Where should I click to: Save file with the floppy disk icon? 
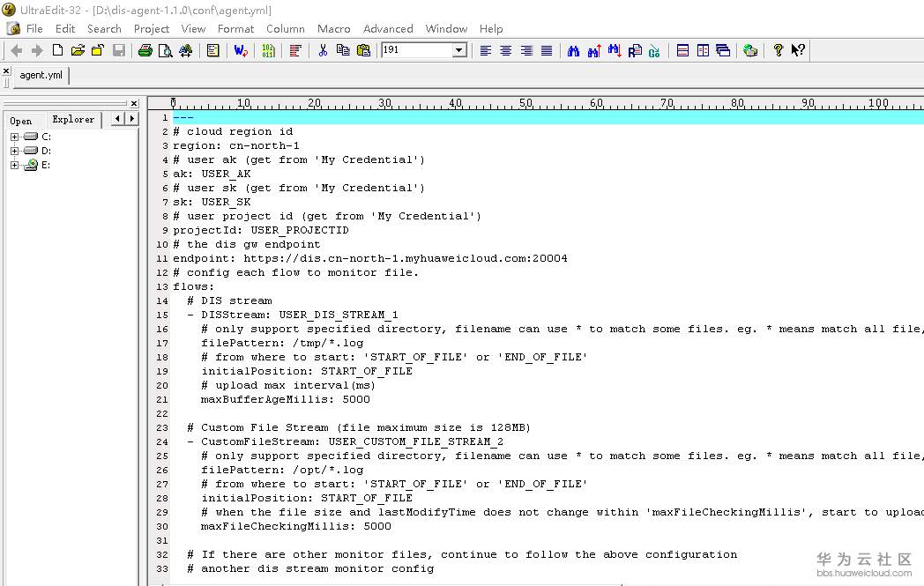118,50
